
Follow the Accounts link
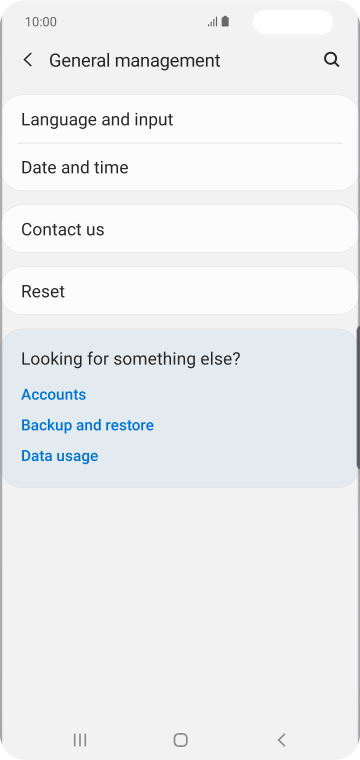pos(53,395)
